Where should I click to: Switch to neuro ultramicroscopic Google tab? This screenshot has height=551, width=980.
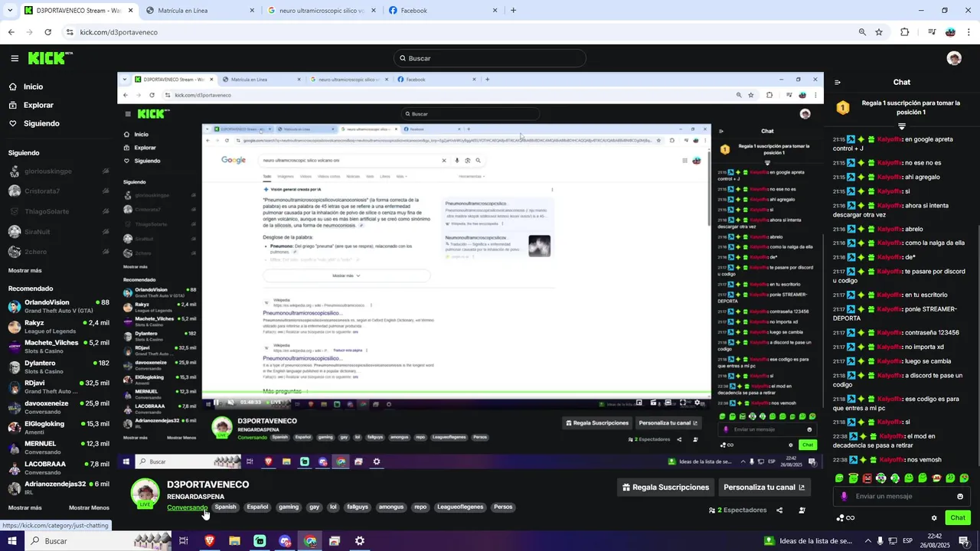click(x=320, y=11)
